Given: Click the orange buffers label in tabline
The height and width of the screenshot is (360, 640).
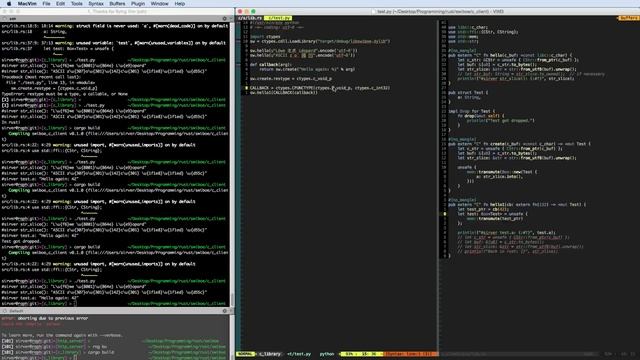Looking at the screenshot, I should click(x=629, y=18).
